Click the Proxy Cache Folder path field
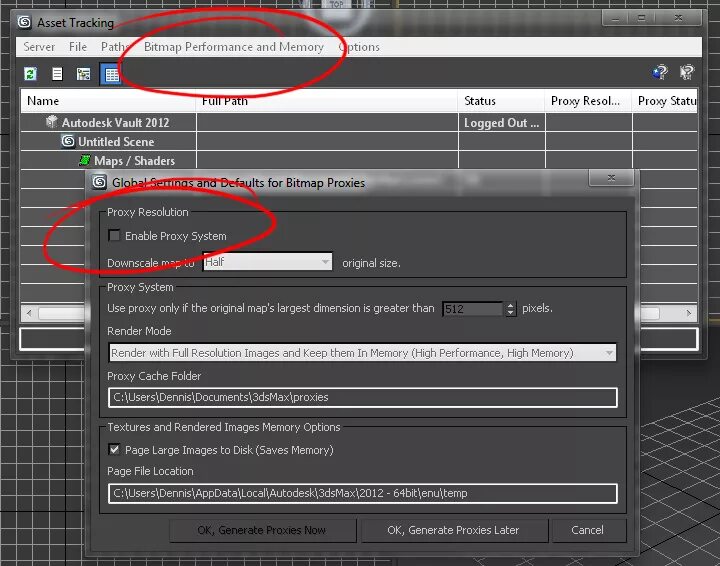Image resolution: width=720 pixels, height=566 pixels. 363,397
